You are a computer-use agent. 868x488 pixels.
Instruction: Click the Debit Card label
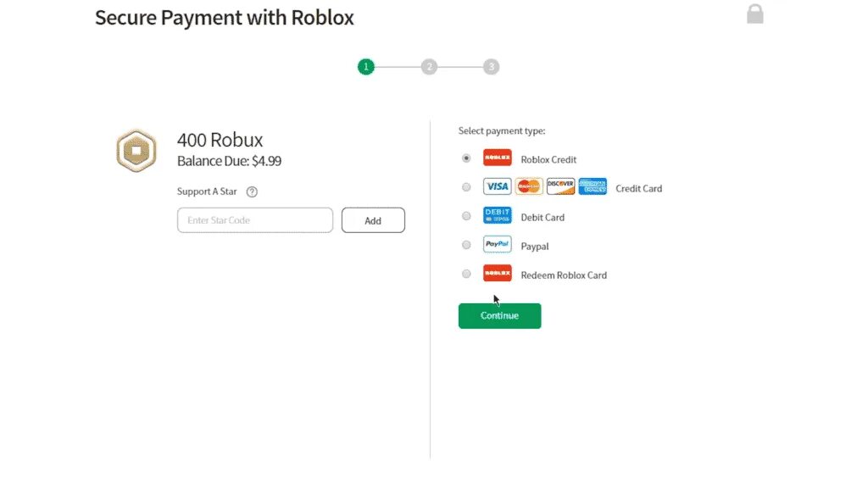click(x=542, y=218)
